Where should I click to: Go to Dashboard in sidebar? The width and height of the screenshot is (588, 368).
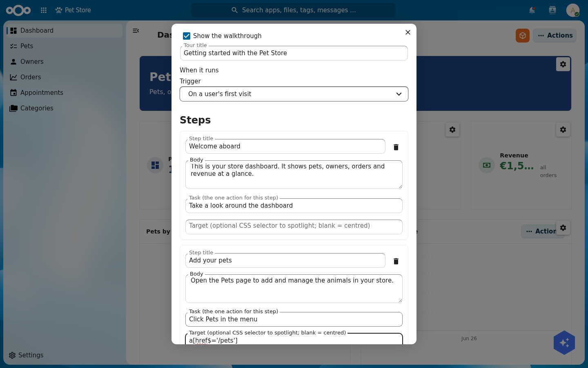point(65,31)
